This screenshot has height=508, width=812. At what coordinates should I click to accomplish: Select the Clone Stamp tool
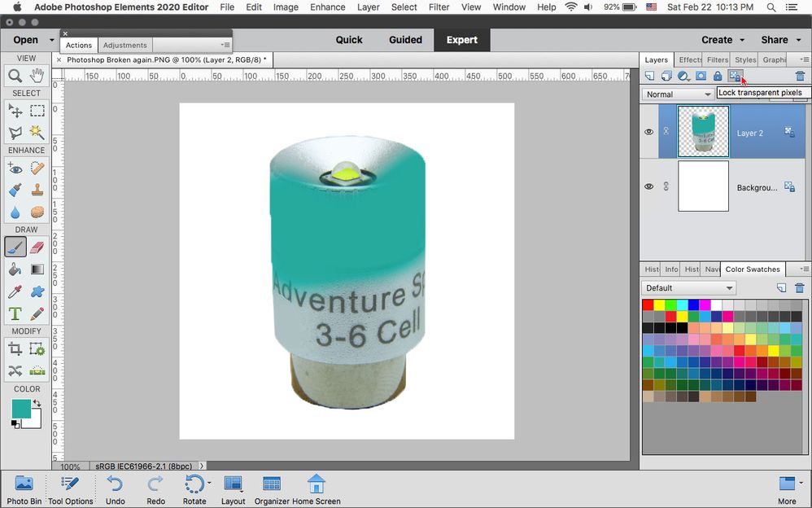click(37, 190)
